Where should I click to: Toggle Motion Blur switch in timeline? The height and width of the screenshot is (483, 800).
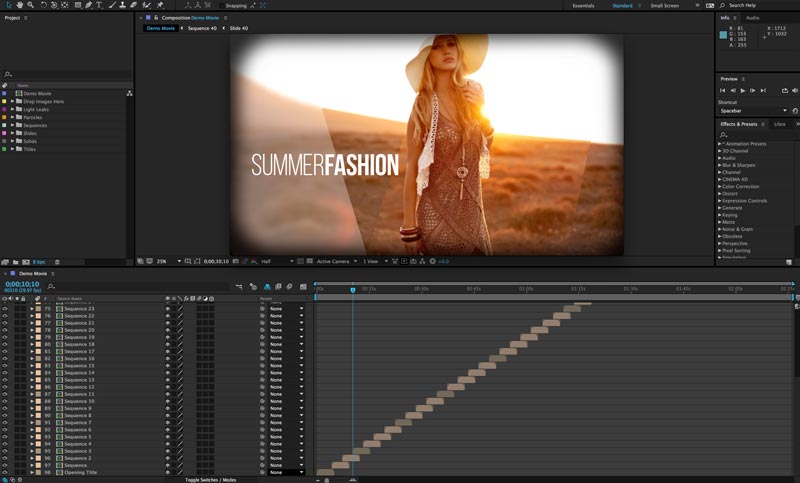click(x=289, y=287)
